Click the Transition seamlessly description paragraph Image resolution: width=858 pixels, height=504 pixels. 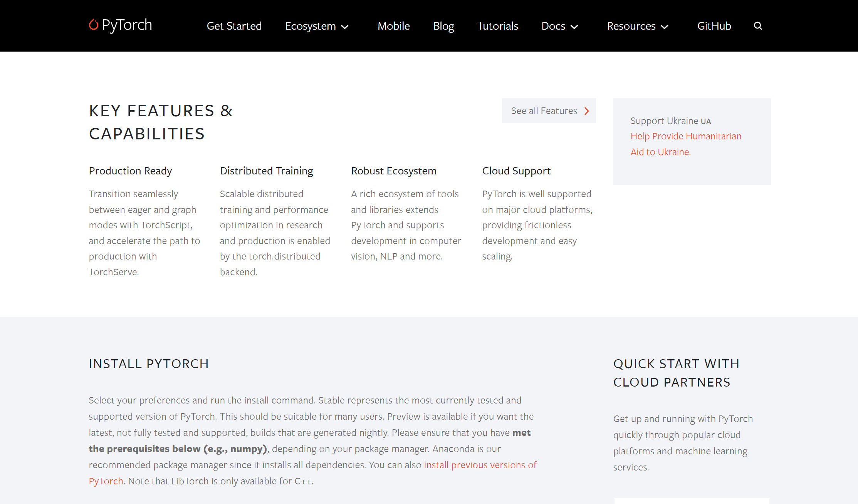144,233
